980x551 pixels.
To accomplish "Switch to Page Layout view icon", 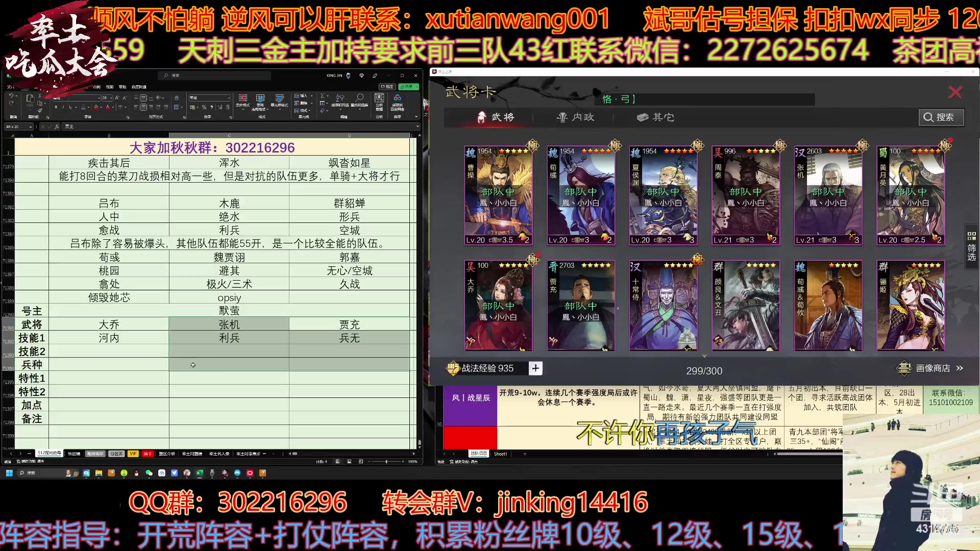I will click(349, 462).
